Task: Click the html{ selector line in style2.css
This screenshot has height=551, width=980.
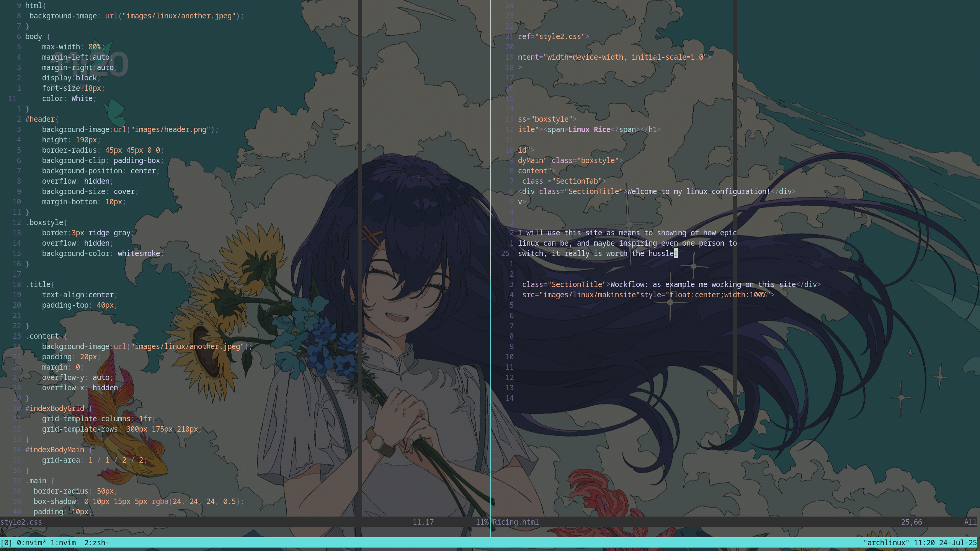Action: point(36,5)
